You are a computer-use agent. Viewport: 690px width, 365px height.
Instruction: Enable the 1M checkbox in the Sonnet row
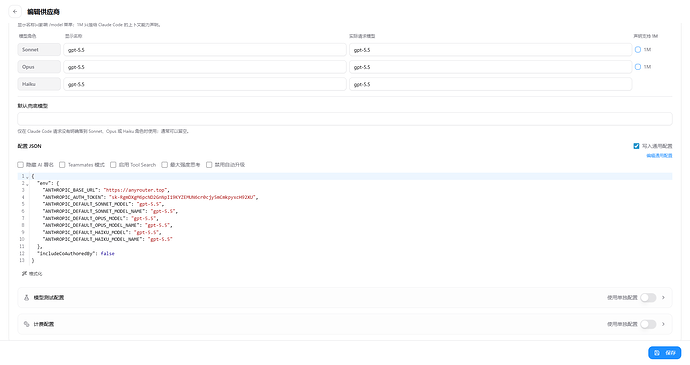[x=638, y=50]
